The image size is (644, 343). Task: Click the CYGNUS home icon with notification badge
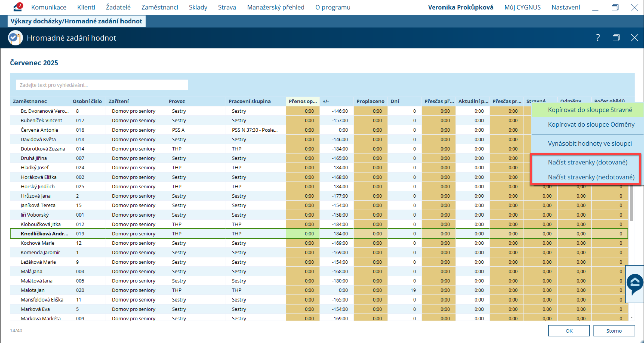pyautogui.click(x=18, y=7)
